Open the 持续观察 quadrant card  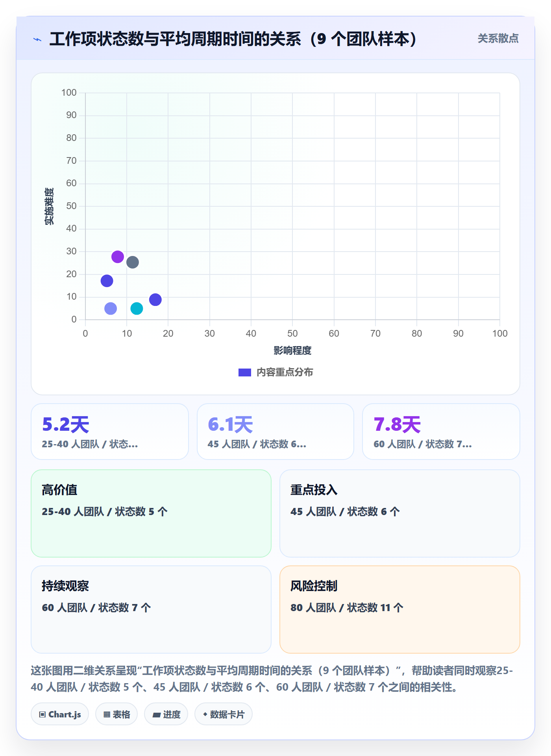pyautogui.click(x=151, y=609)
